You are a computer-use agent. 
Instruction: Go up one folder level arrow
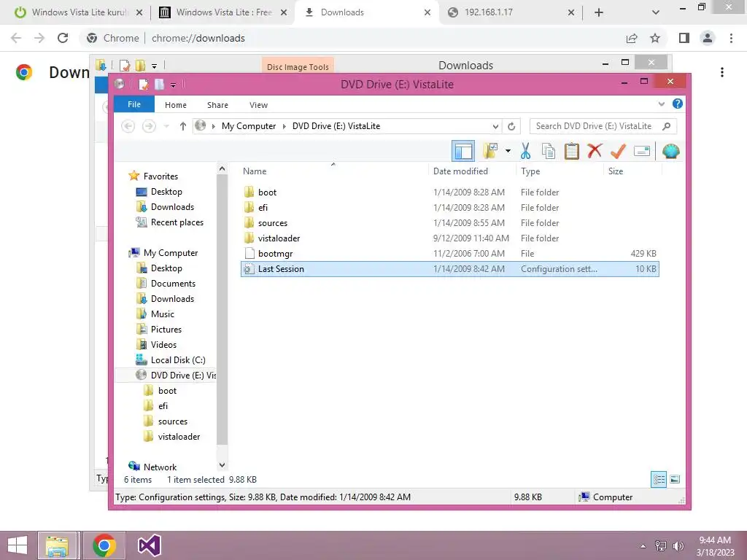tap(183, 126)
